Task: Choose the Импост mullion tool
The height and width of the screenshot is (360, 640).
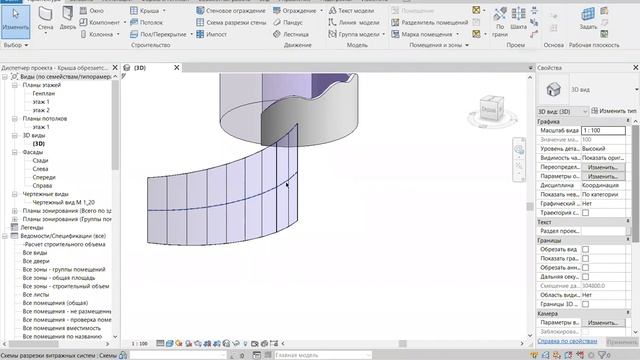Action: coord(211,34)
